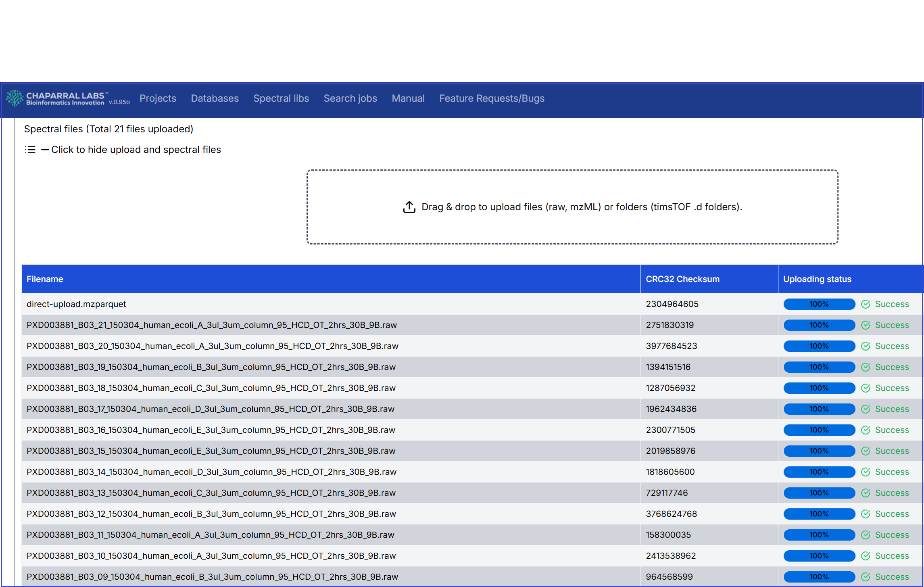This screenshot has width=924, height=587.
Task: Click the list icon to hide files
Action: [30, 150]
